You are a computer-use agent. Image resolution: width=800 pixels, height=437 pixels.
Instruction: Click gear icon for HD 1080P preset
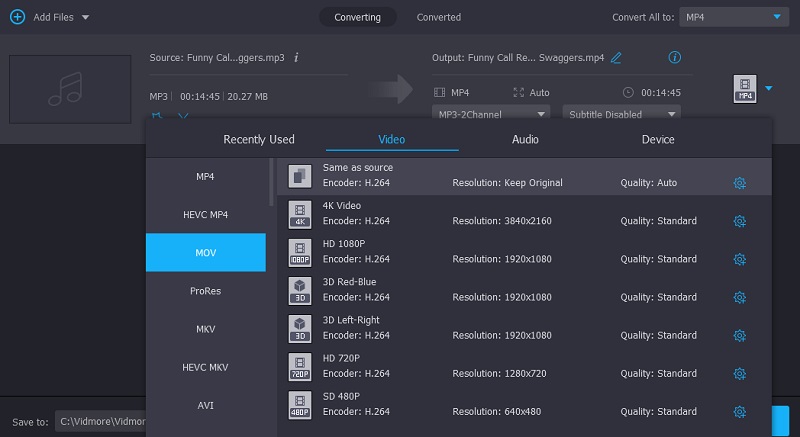click(740, 259)
